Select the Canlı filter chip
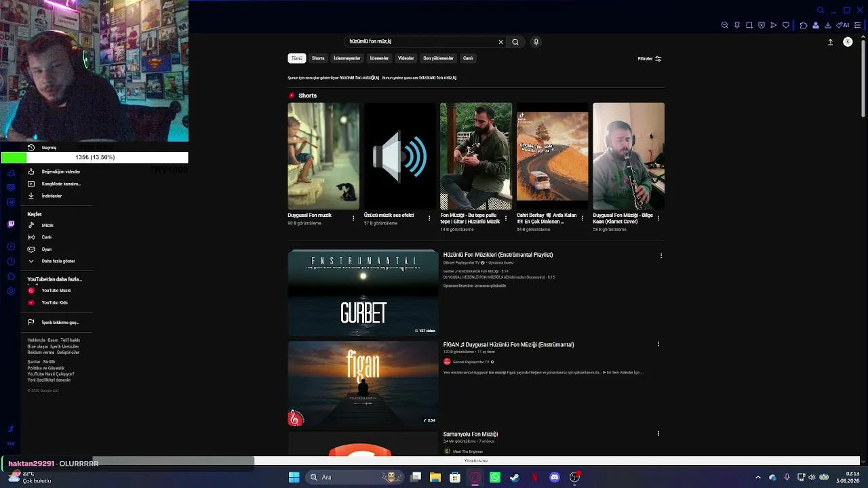 tap(468, 58)
